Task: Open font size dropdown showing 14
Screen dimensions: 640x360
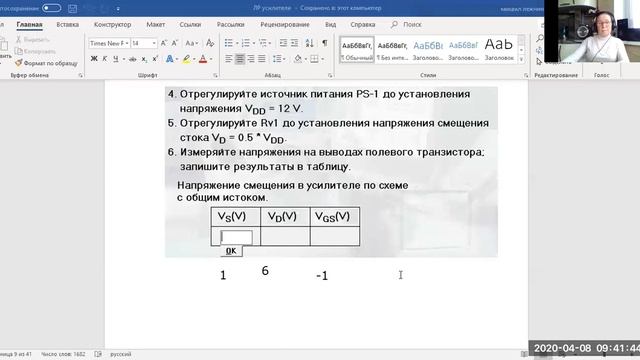Action: [x=154, y=43]
